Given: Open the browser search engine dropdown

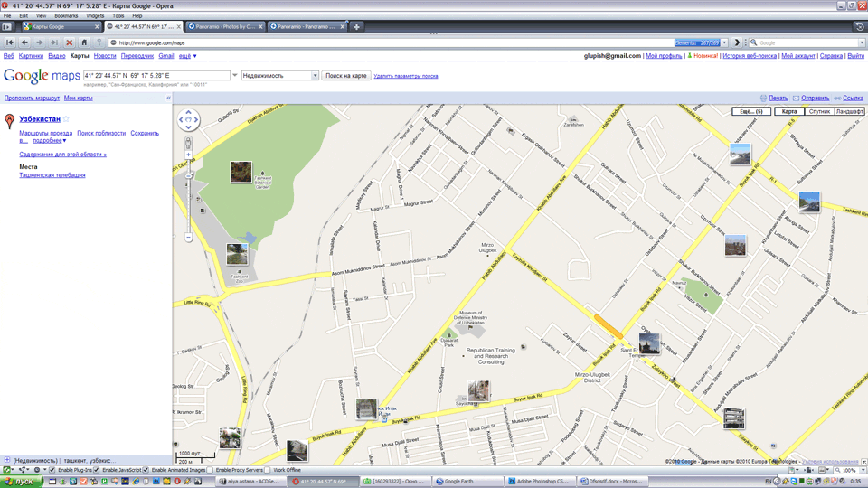Looking at the screenshot, I should tap(862, 42).
